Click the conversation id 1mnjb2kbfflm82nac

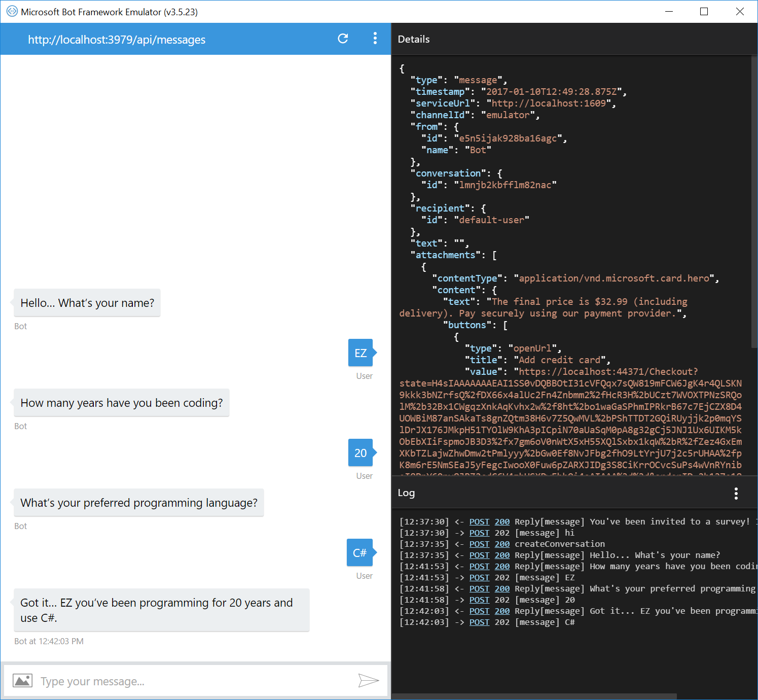click(505, 185)
